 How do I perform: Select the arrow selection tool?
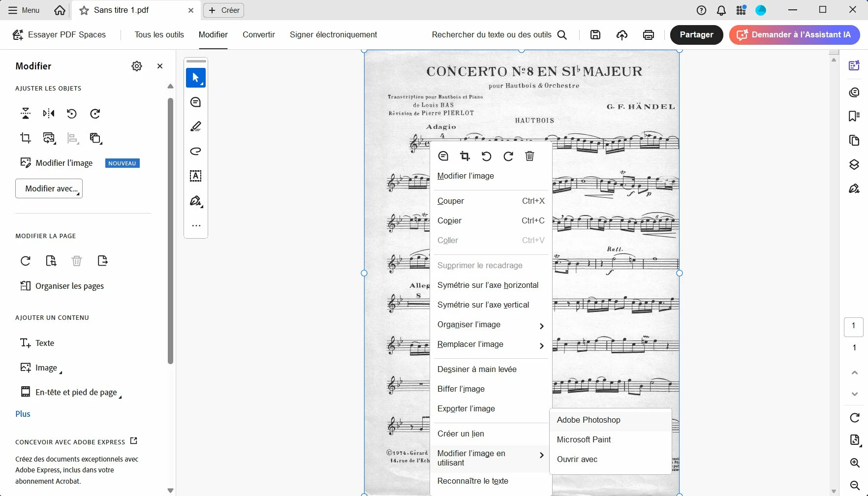(196, 78)
